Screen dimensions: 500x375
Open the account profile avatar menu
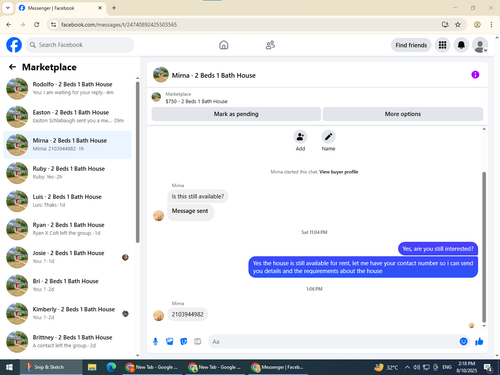480,45
